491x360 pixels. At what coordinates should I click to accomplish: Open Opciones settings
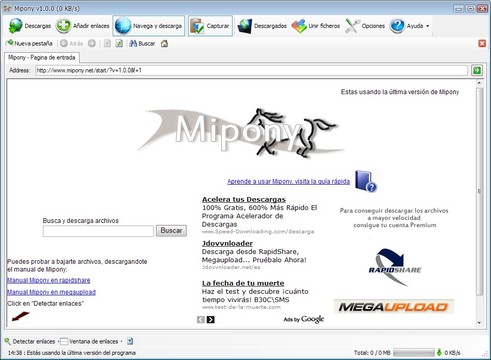click(x=365, y=26)
